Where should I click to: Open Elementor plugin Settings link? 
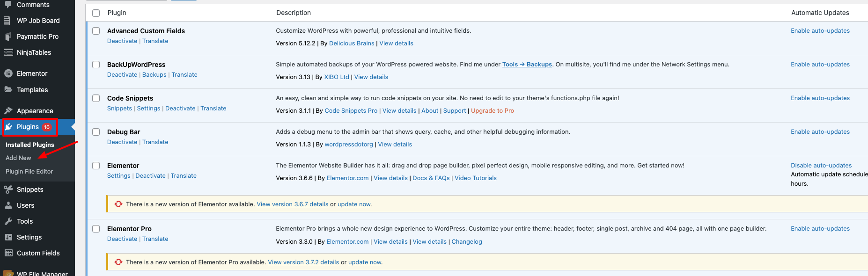tap(119, 176)
